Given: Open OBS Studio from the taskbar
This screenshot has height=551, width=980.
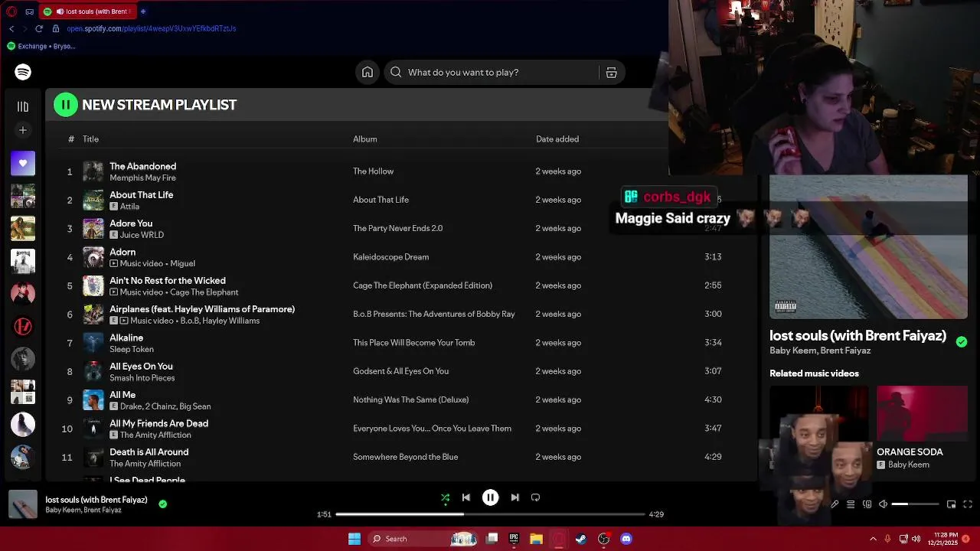Looking at the screenshot, I should [x=603, y=539].
